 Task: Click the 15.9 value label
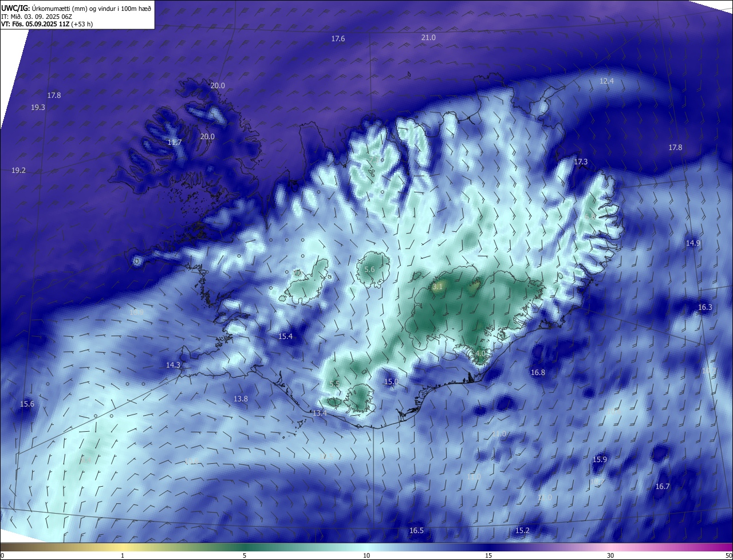(600, 460)
